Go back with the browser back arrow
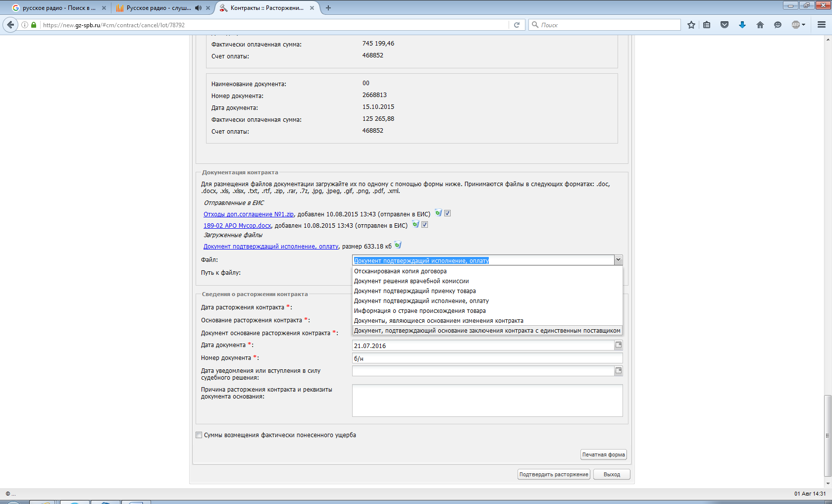Image resolution: width=832 pixels, height=504 pixels. pyautogui.click(x=10, y=25)
